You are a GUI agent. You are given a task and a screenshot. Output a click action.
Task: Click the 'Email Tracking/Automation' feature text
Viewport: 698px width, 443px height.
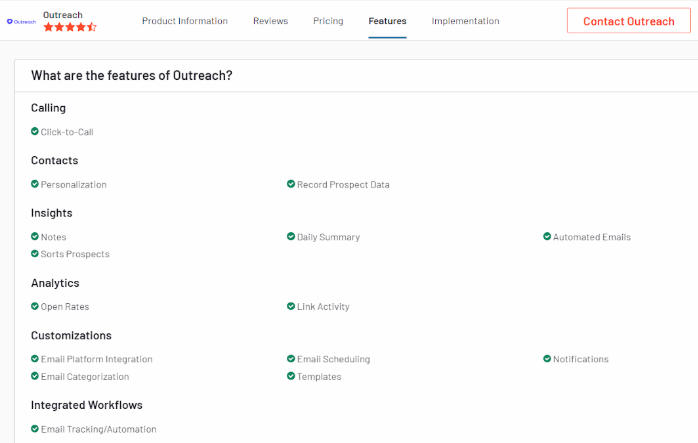click(99, 429)
